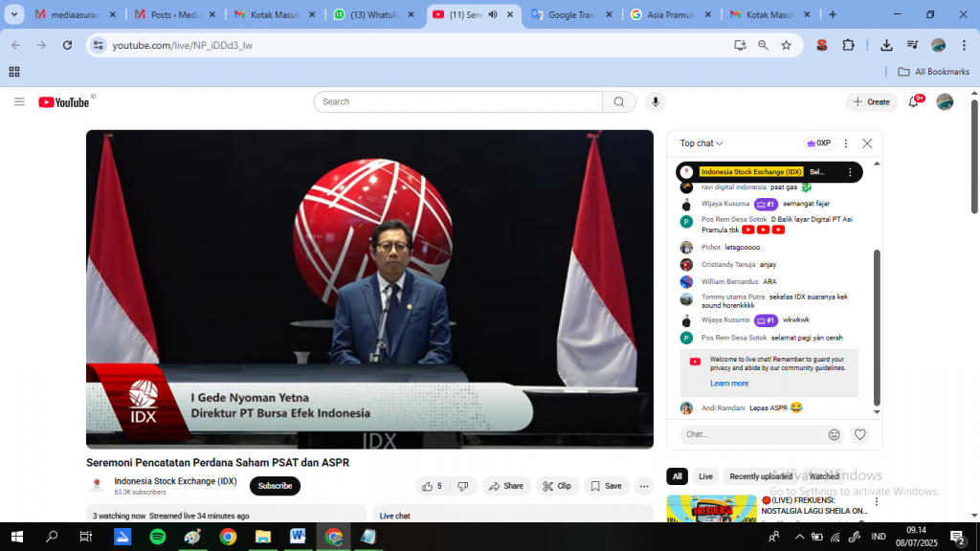Close the live chat panel
The width and height of the screenshot is (980, 551).
point(867,143)
